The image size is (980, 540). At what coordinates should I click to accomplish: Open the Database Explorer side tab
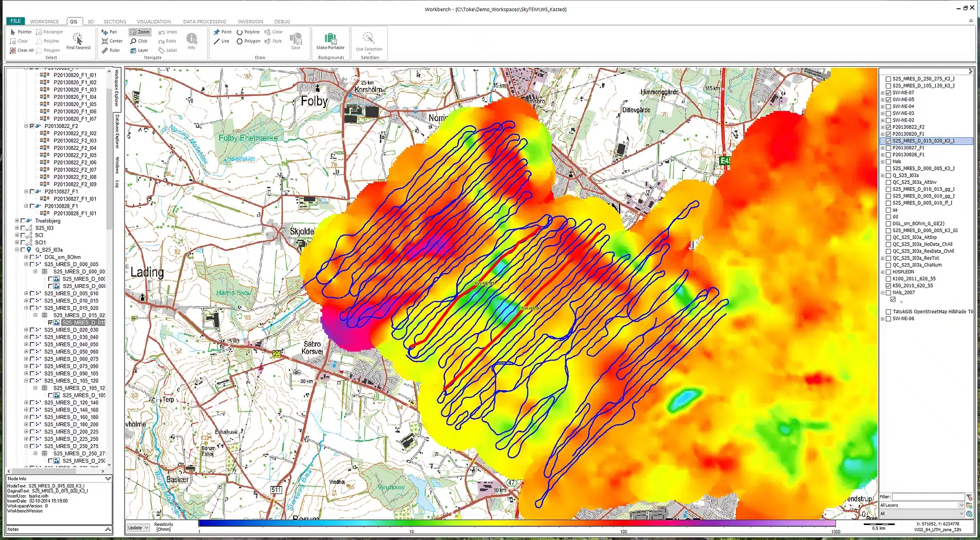[x=117, y=131]
